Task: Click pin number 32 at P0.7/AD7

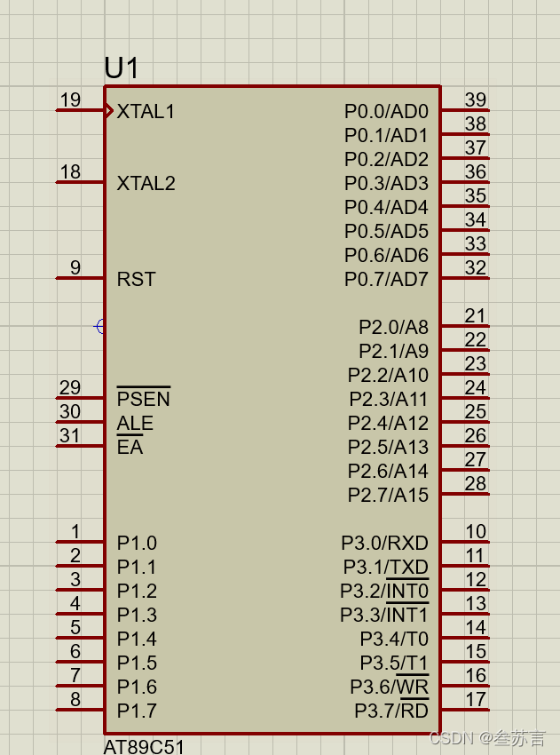Action: tap(476, 267)
